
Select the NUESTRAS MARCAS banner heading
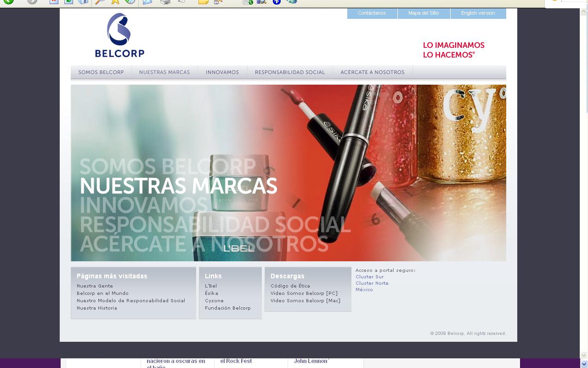(x=179, y=187)
